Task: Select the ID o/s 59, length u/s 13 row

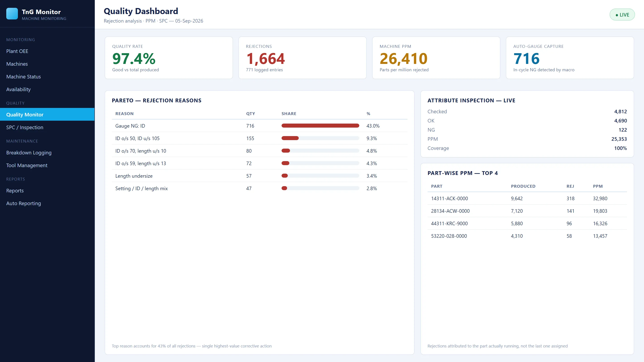Action: pyautogui.click(x=259, y=163)
